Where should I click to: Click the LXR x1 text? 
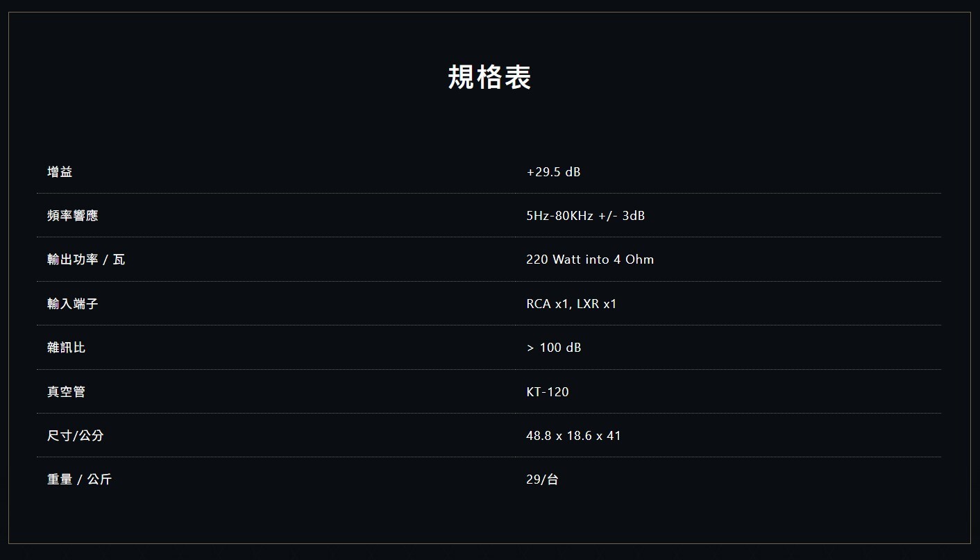(597, 304)
